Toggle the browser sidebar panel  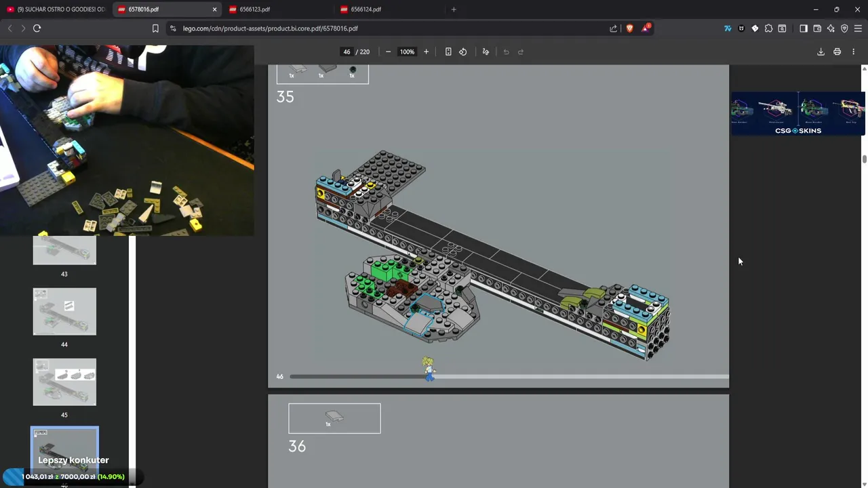click(804, 28)
